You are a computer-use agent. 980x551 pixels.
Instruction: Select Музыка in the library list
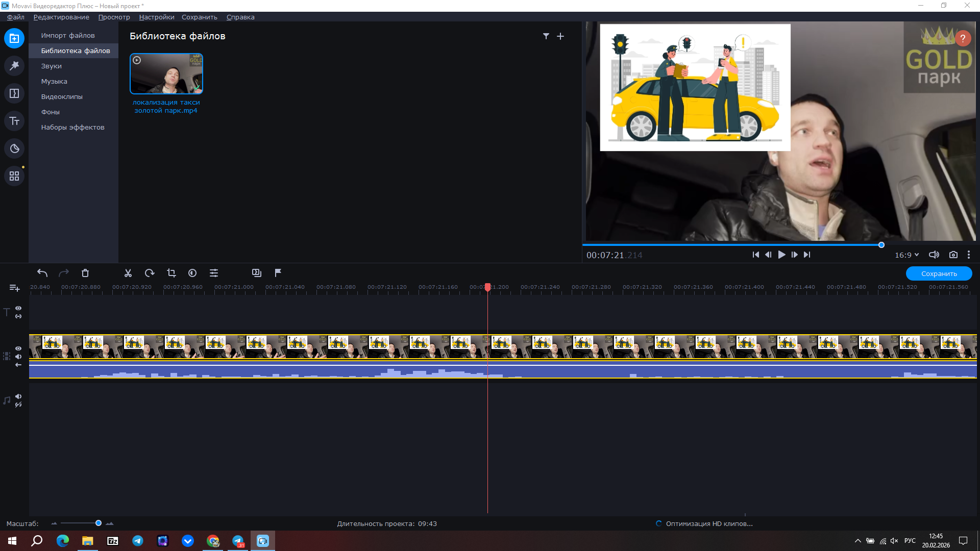54,81
